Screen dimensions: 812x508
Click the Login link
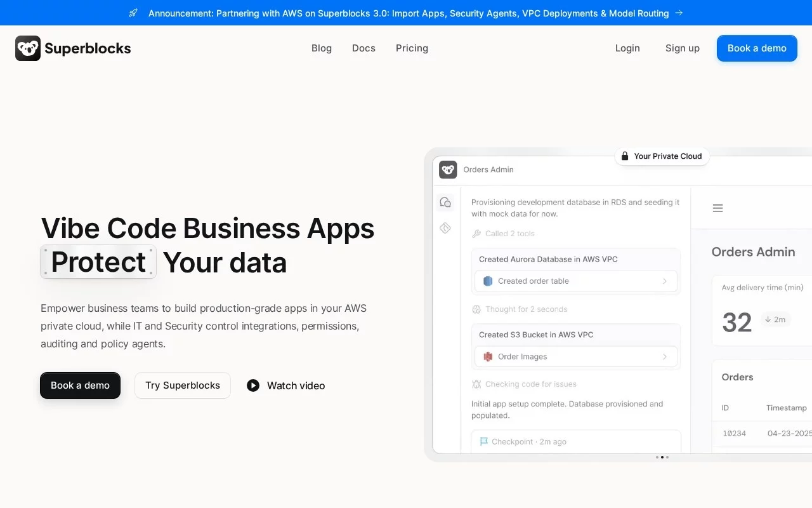tap(627, 48)
